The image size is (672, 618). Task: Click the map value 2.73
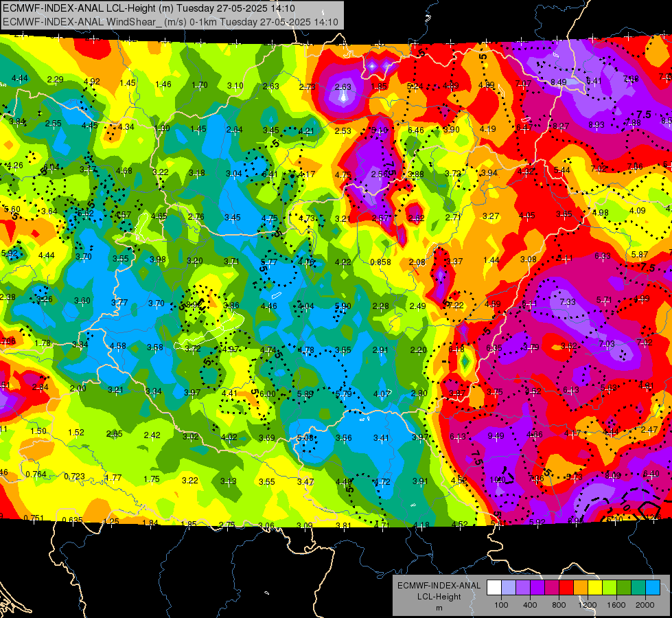[307, 87]
